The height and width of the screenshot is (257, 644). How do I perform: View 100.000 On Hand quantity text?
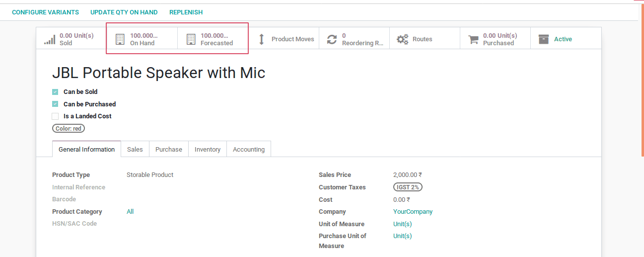tap(143, 39)
